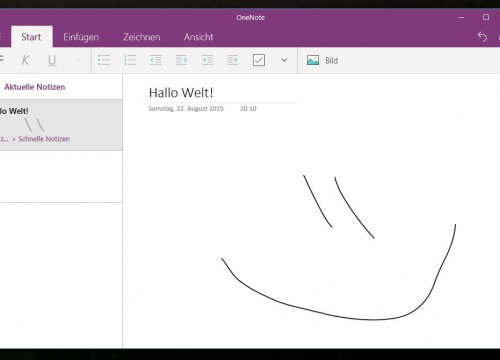
Task: Open the Schnelle Notizen section link
Action: (44, 139)
